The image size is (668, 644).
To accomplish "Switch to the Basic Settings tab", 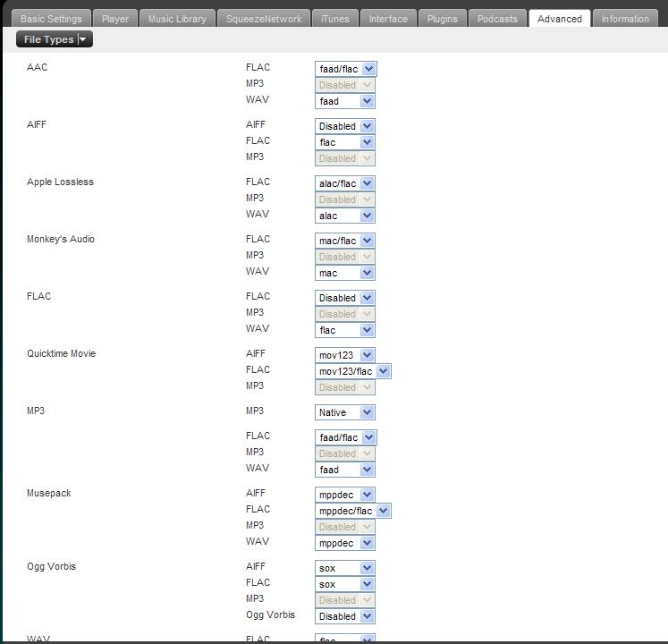I will coord(51,19).
